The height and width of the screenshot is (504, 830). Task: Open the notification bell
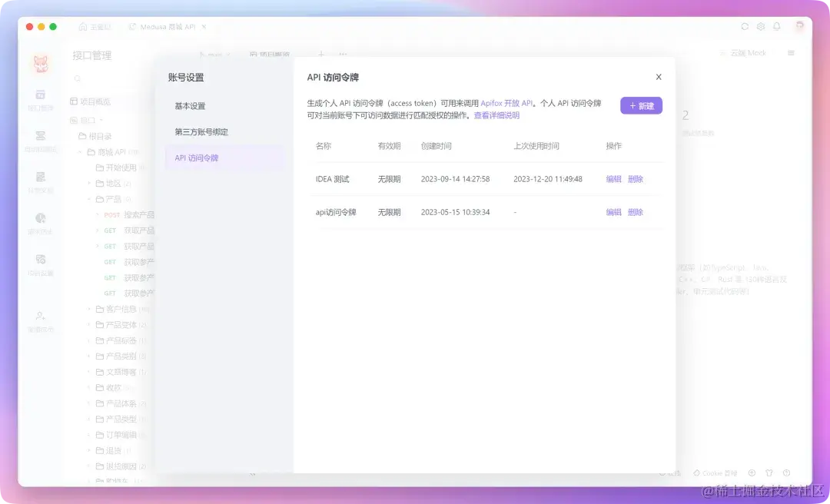coord(778,25)
